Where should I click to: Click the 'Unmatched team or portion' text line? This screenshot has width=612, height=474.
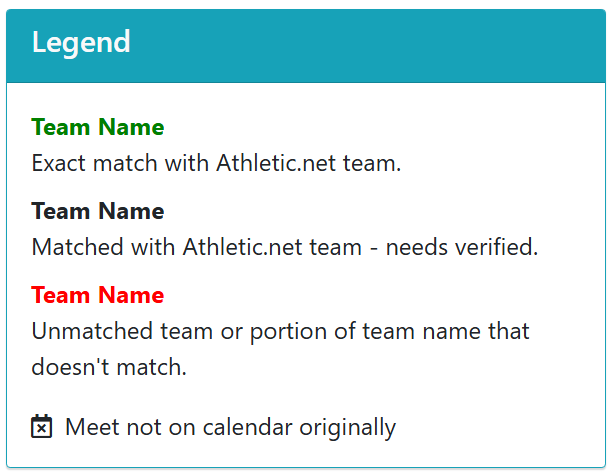(x=280, y=331)
